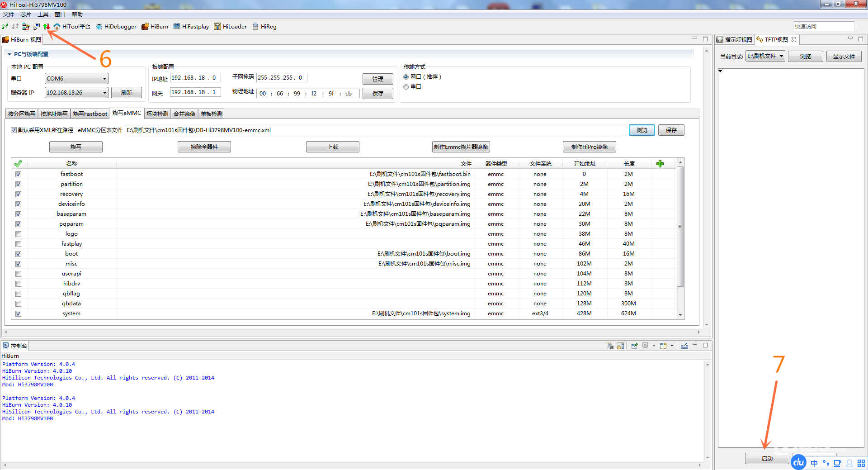Viewport: 868px width, 470px height.
Task: Click the terminal tool toolbar icon
Action: [x=36, y=26]
